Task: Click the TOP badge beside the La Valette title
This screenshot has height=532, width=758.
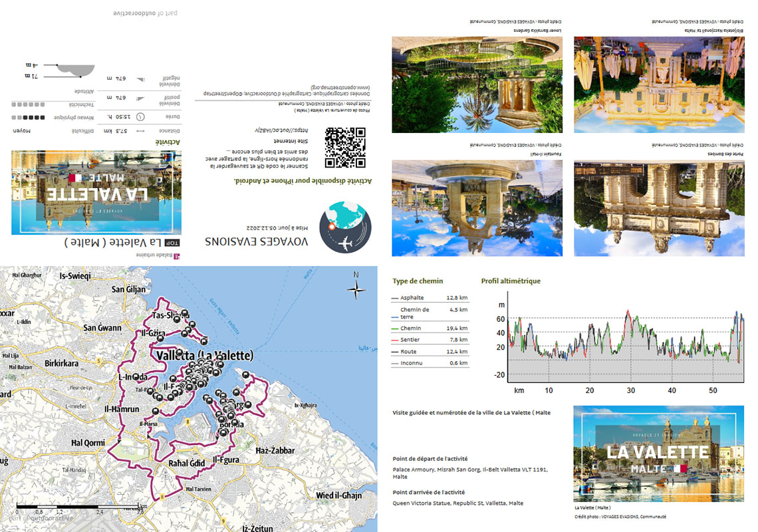Action: point(172,243)
